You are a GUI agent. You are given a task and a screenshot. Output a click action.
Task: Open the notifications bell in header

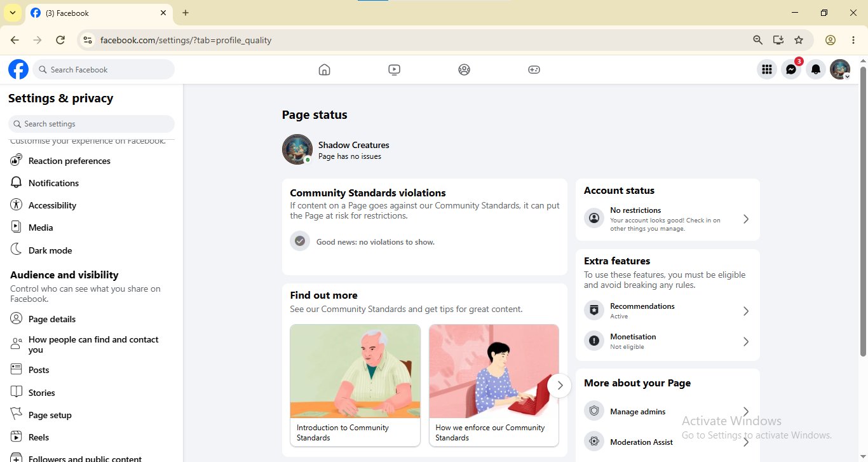click(816, 69)
